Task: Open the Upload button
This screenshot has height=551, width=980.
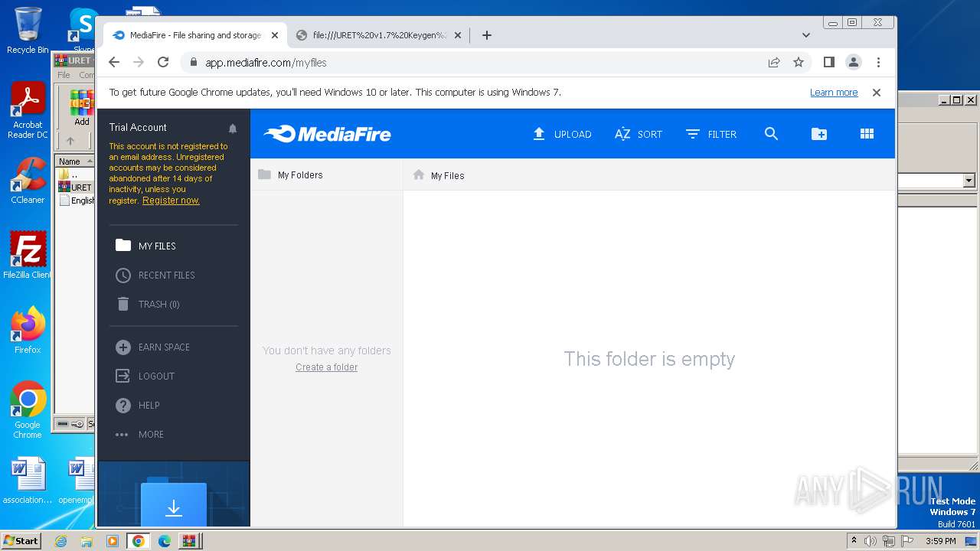Action: click(562, 134)
